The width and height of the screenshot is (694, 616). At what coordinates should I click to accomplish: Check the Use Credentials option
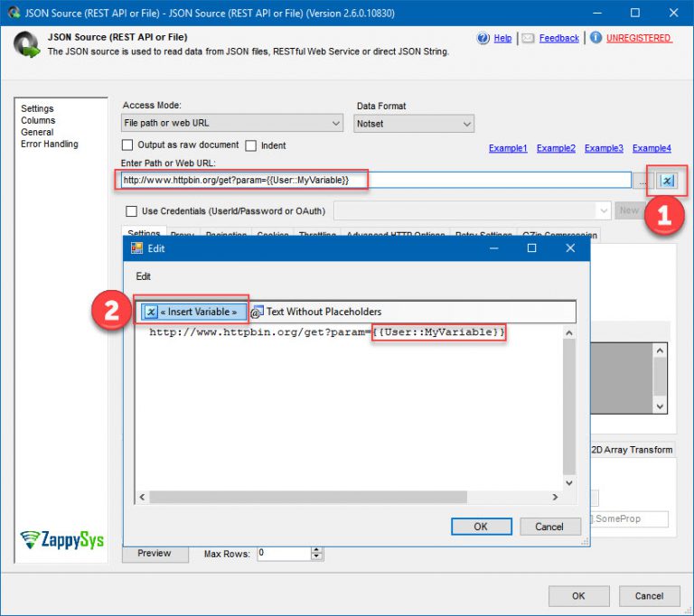click(131, 211)
